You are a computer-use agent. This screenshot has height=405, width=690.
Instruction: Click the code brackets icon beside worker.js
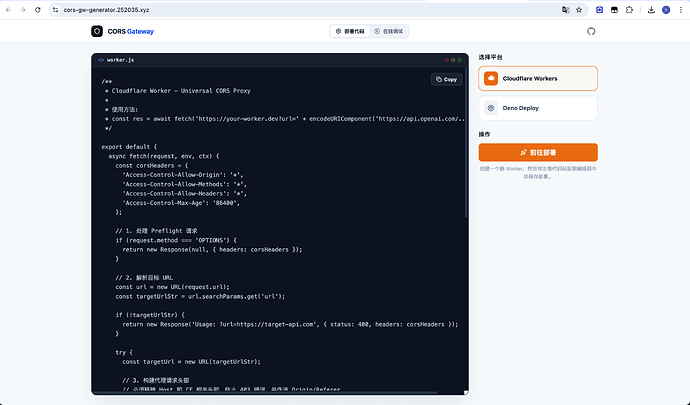click(x=101, y=60)
